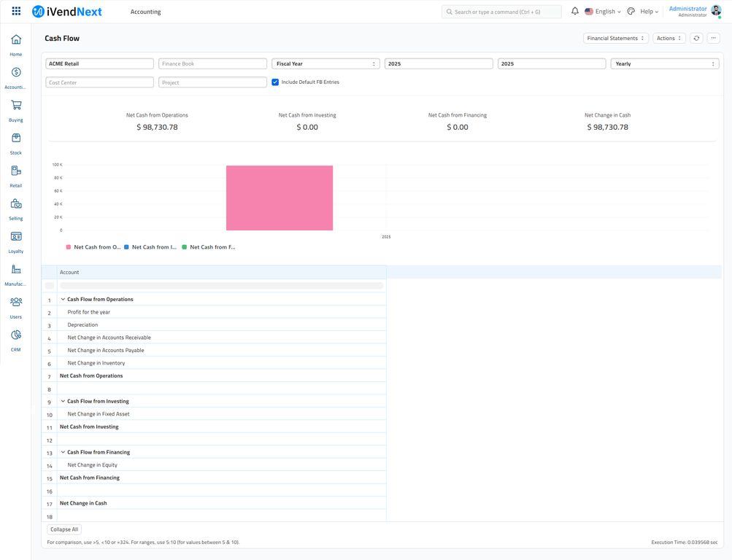Click the Administrator user name link
The height and width of the screenshot is (560, 732).
(687, 9)
